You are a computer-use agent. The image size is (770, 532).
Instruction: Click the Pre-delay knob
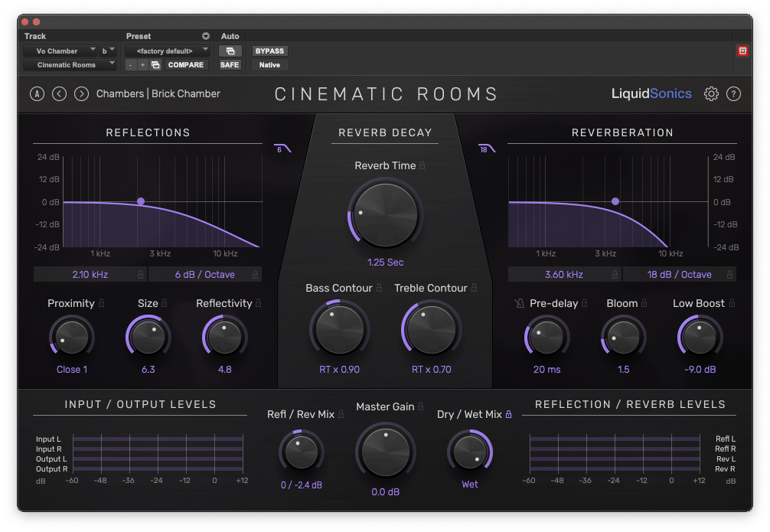pyautogui.click(x=547, y=338)
